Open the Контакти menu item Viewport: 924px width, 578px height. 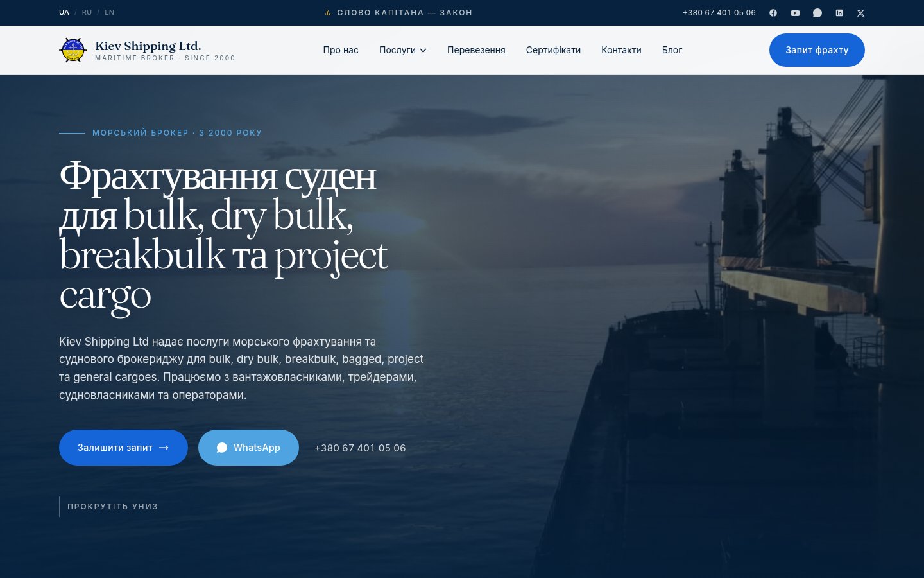coord(621,50)
